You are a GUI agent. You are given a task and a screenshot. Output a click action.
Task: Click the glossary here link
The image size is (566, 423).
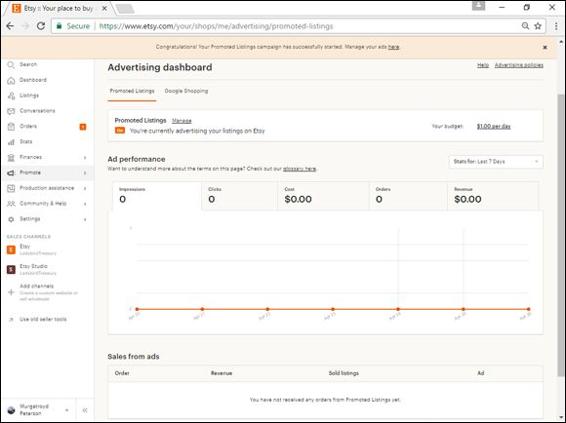299,169
